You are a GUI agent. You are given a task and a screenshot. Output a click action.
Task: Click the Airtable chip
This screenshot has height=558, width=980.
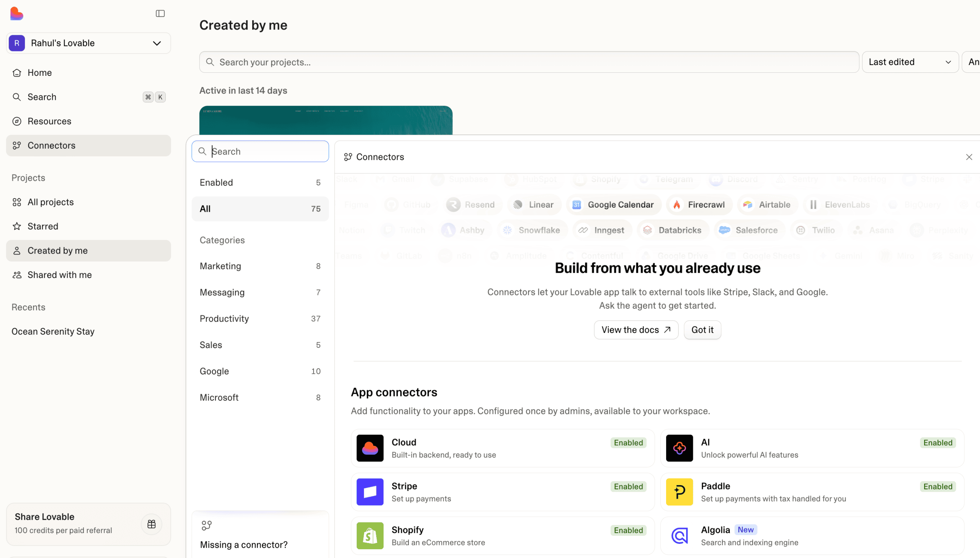tap(768, 205)
